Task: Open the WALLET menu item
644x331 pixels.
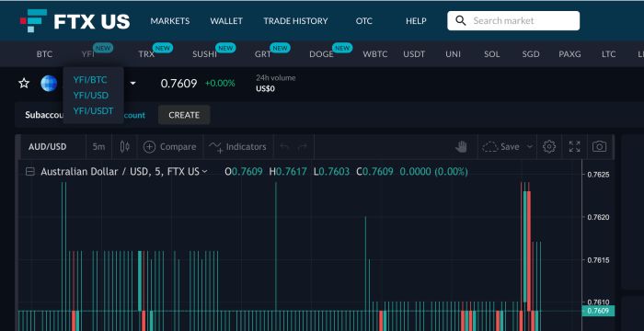Action: pos(226,20)
